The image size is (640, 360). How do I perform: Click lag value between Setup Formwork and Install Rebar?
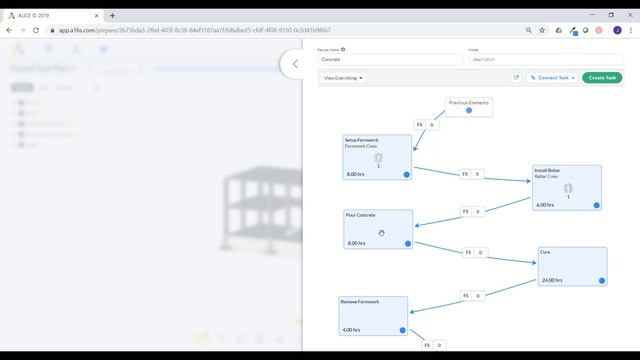tap(477, 174)
